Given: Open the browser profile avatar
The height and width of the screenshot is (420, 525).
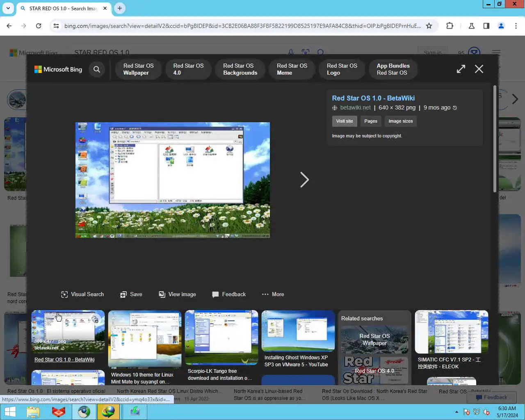Looking at the screenshot, I should [x=501, y=26].
